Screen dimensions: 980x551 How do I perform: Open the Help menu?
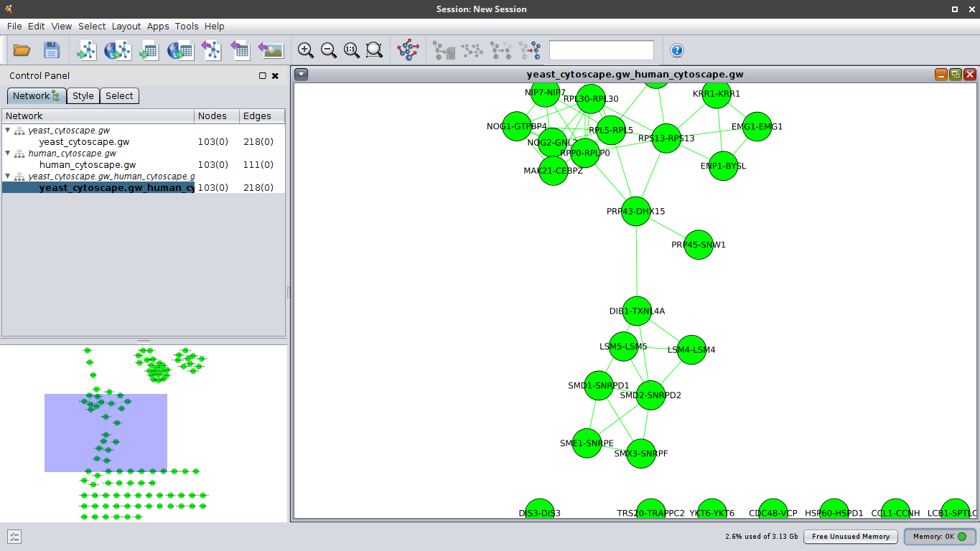coord(214,26)
